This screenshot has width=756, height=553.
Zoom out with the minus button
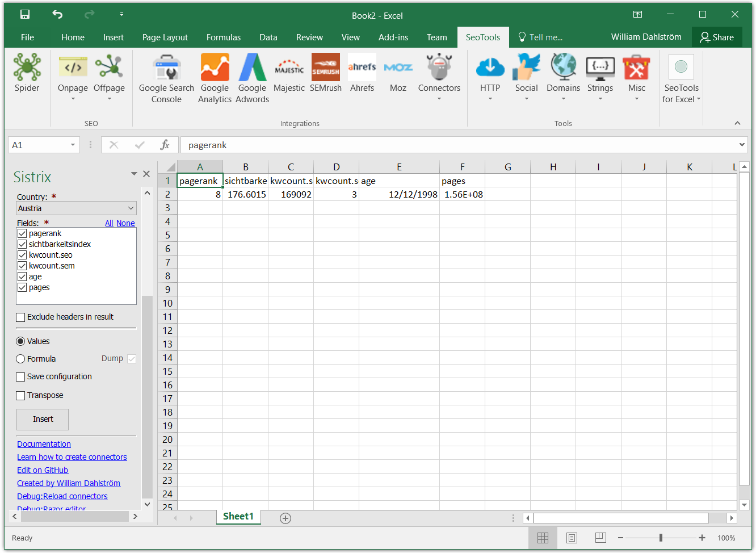620,538
